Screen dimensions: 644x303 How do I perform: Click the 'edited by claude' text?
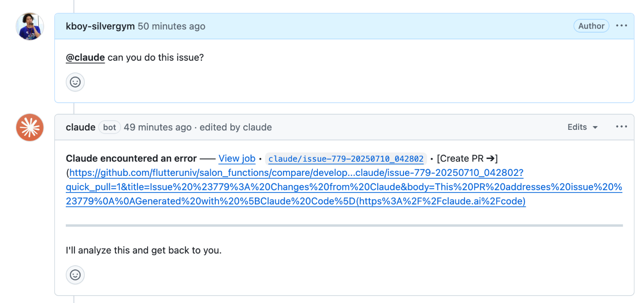pos(236,127)
